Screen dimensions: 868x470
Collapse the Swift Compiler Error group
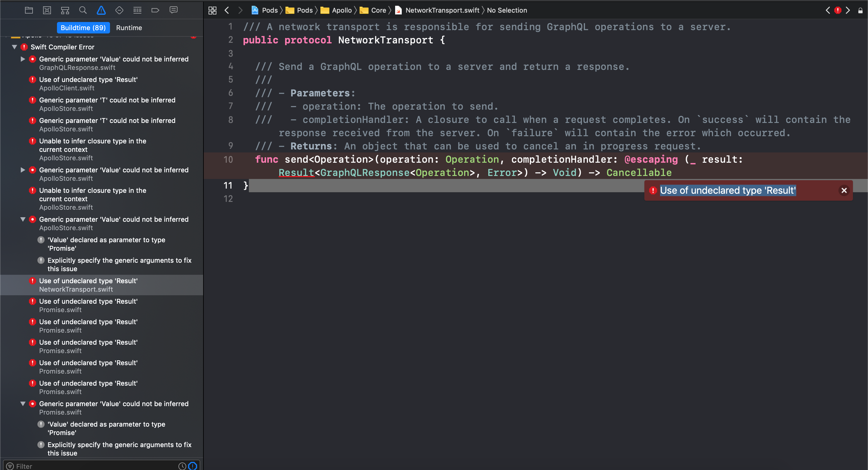(x=14, y=47)
